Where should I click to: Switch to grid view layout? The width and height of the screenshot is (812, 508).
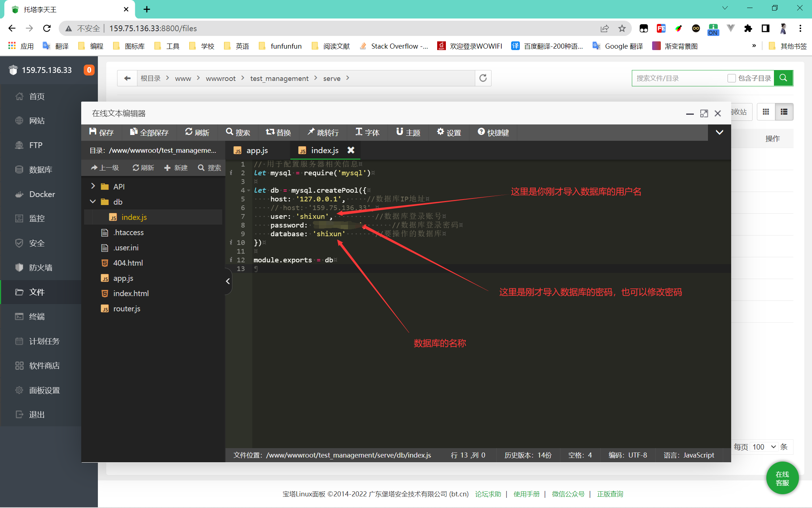(x=766, y=112)
